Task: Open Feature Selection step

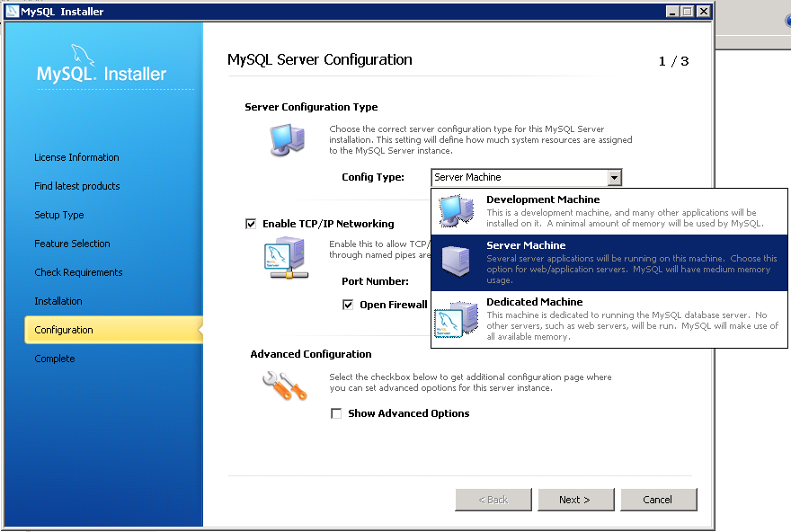Action: coord(72,244)
